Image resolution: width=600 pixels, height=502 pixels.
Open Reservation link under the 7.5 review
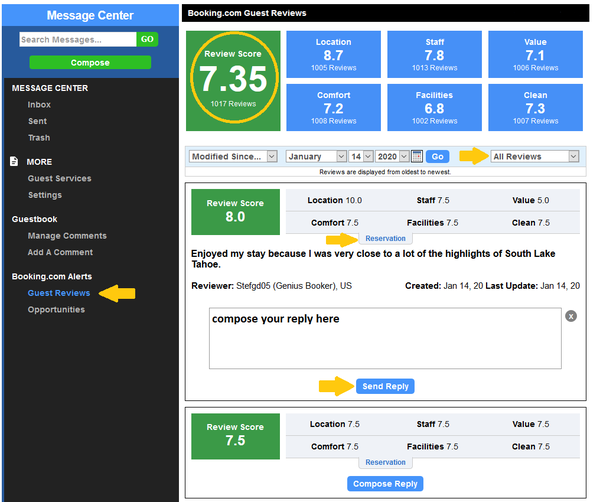click(385, 462)
